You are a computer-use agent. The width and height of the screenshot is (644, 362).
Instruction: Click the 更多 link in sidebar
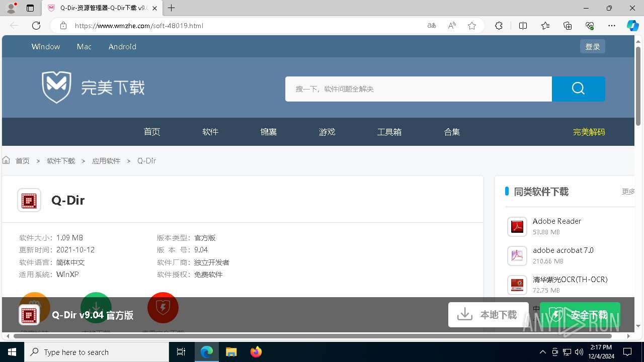click(x=628, y=192)
